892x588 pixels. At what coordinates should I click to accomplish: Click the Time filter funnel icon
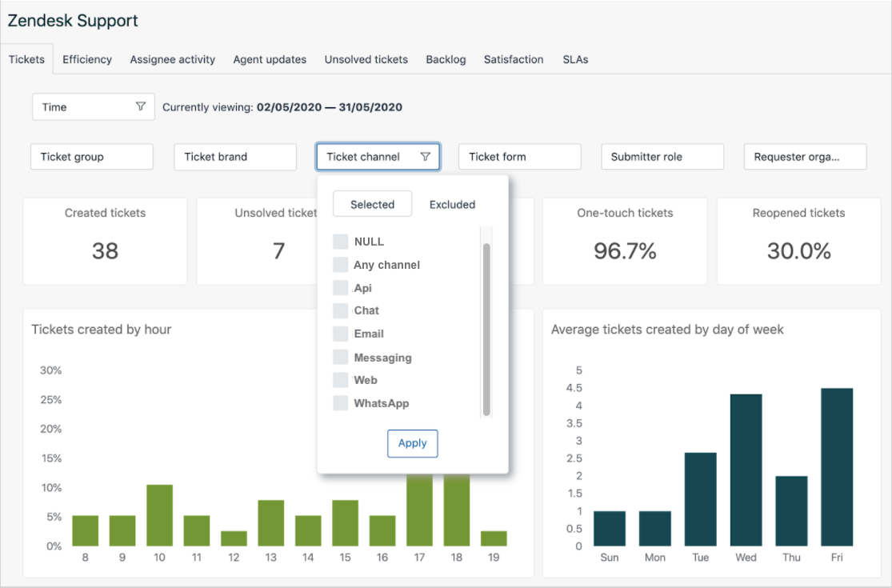(x=141, y=106)
